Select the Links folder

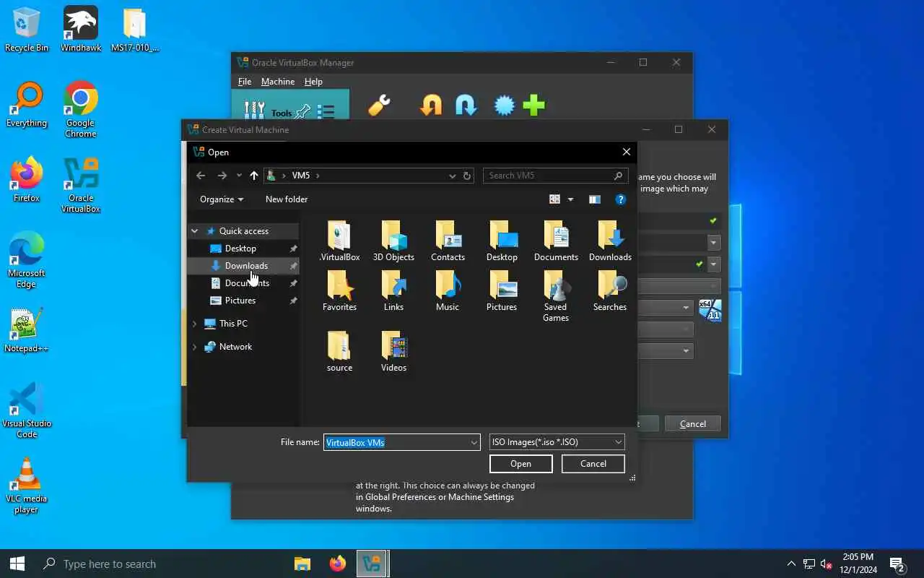(393, 291)
